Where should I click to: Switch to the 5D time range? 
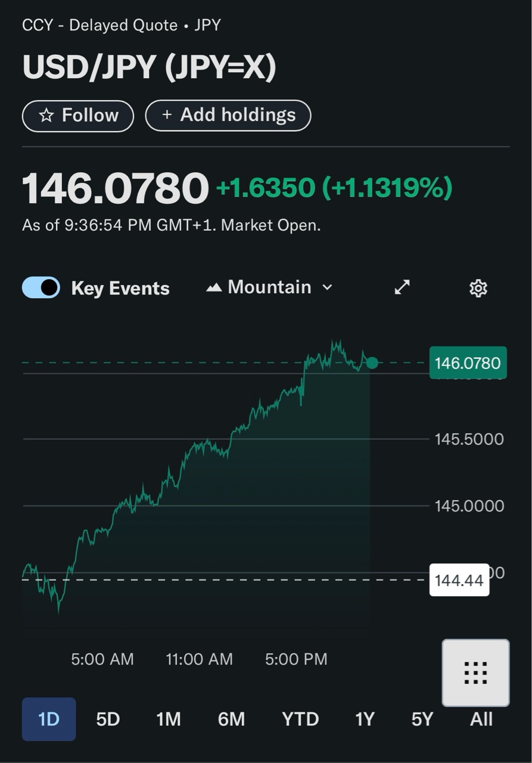[x=108, y=719]
